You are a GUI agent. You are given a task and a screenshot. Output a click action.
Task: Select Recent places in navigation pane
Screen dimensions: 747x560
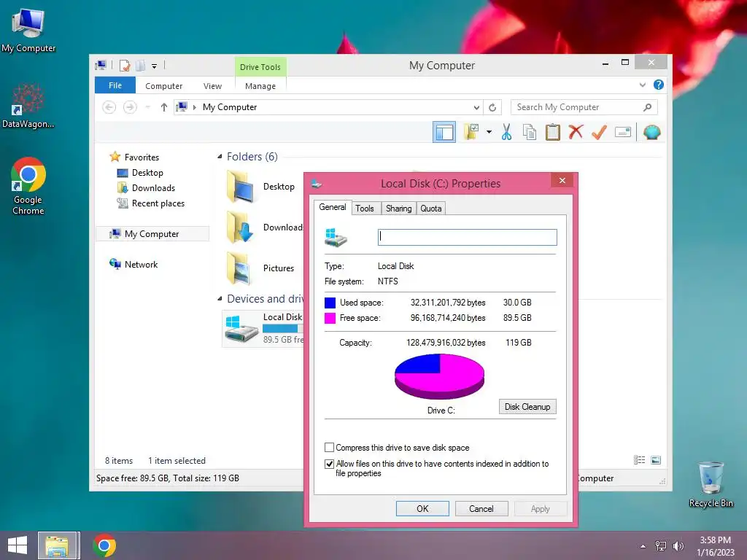158,203
